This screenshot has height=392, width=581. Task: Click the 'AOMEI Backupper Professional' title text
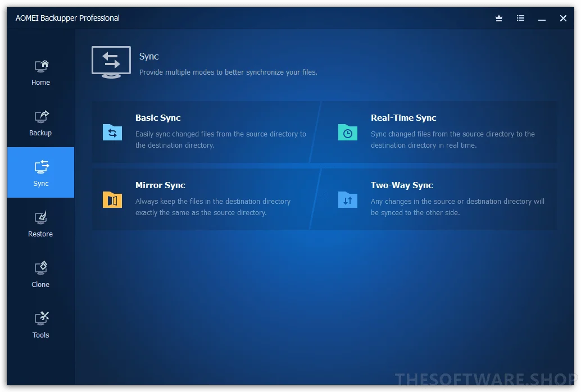pos(67,18)
